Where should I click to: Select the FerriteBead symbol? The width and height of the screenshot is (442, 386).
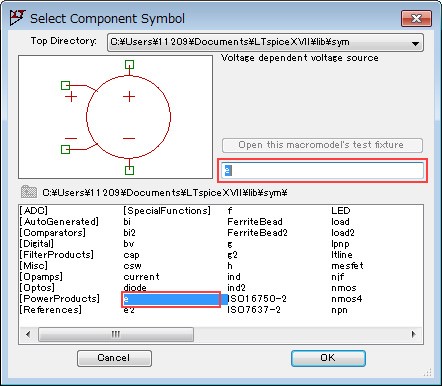tap(255, 222)
